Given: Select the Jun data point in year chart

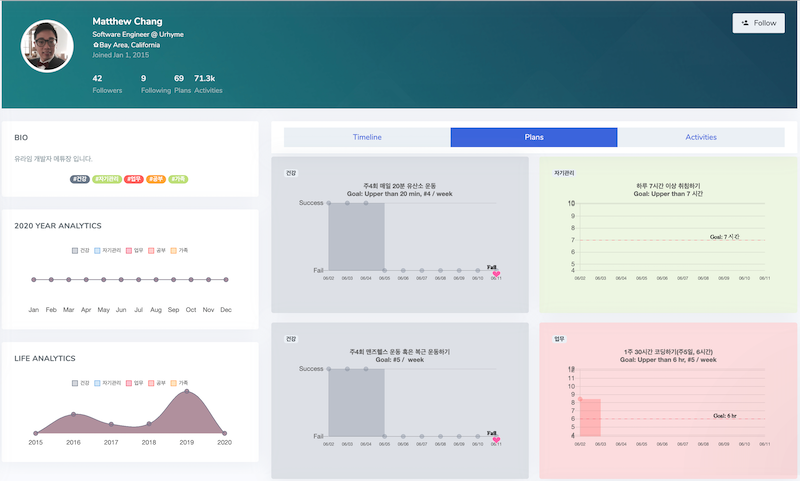Looking at the screenshot, I should click(121, 280).
